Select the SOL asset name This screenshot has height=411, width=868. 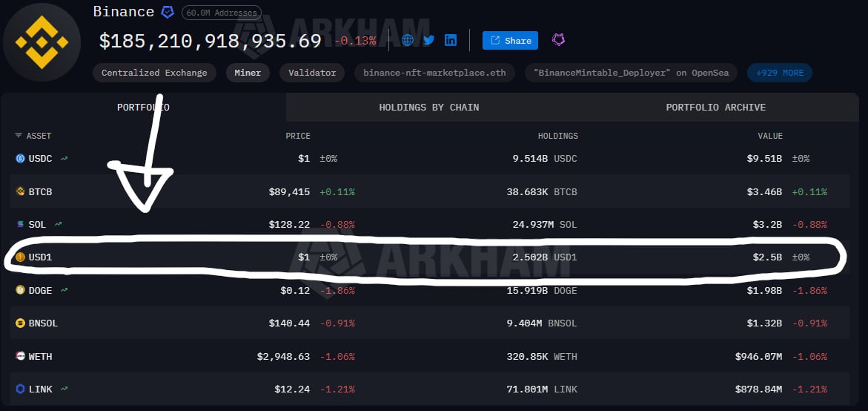38,224
